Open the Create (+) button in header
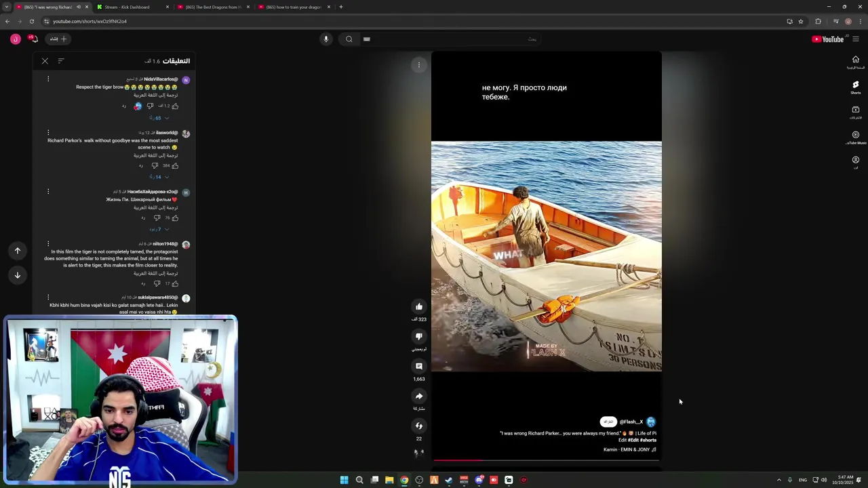 pos(58,39)
